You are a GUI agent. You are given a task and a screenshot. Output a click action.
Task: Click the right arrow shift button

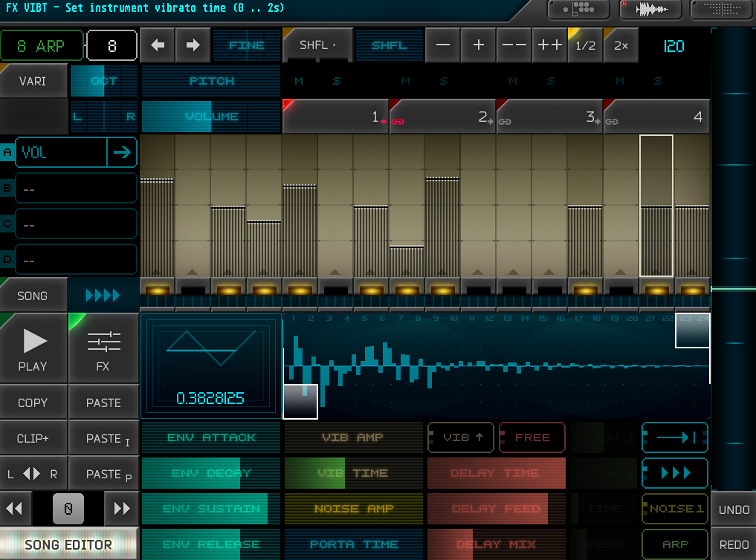[193, 45]
